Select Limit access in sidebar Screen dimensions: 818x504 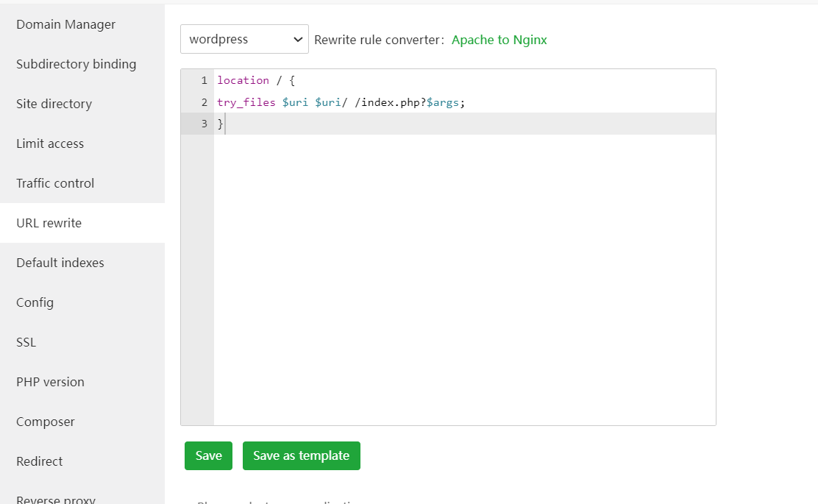[x=50, y=143]
